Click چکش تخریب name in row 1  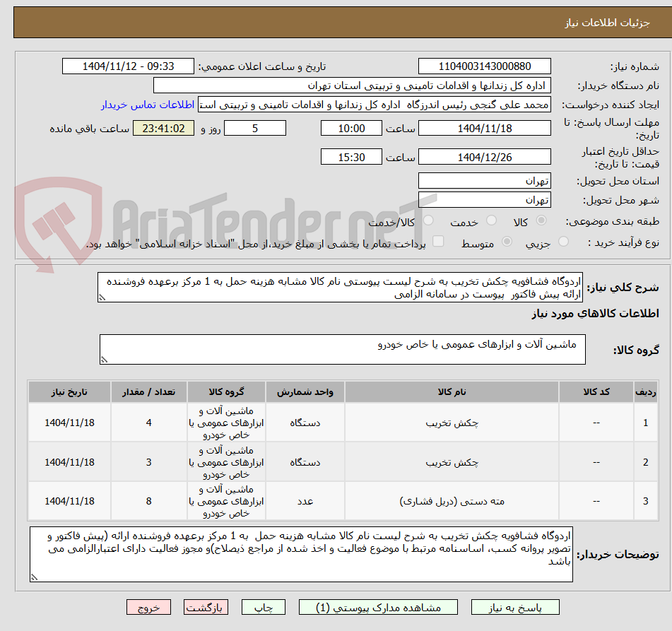452,423
